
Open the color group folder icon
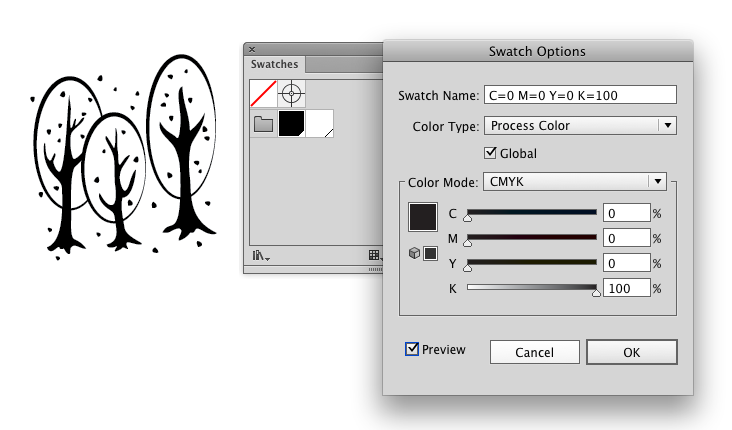[x=263, y=124]
